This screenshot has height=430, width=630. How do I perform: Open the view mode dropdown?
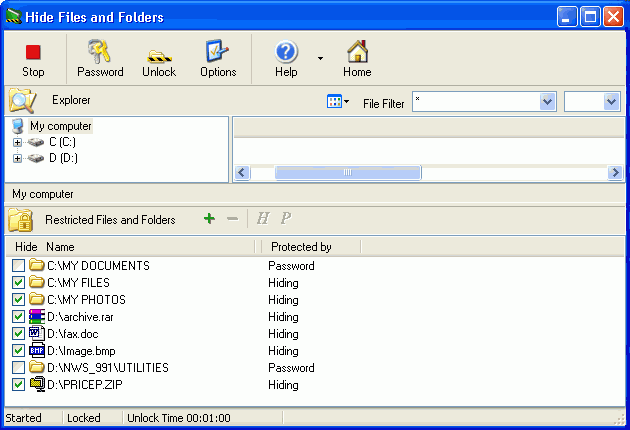tap(339, 102)
